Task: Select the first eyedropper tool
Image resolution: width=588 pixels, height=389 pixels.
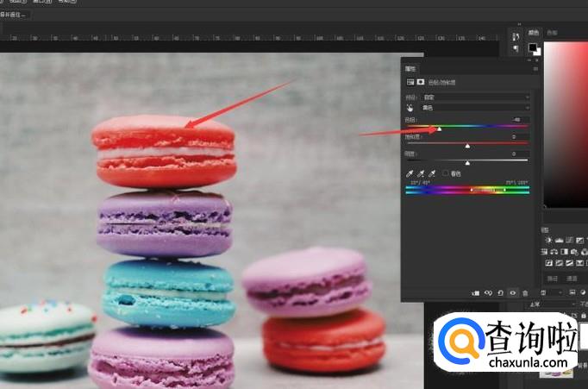Action: (x=410, y=173)
